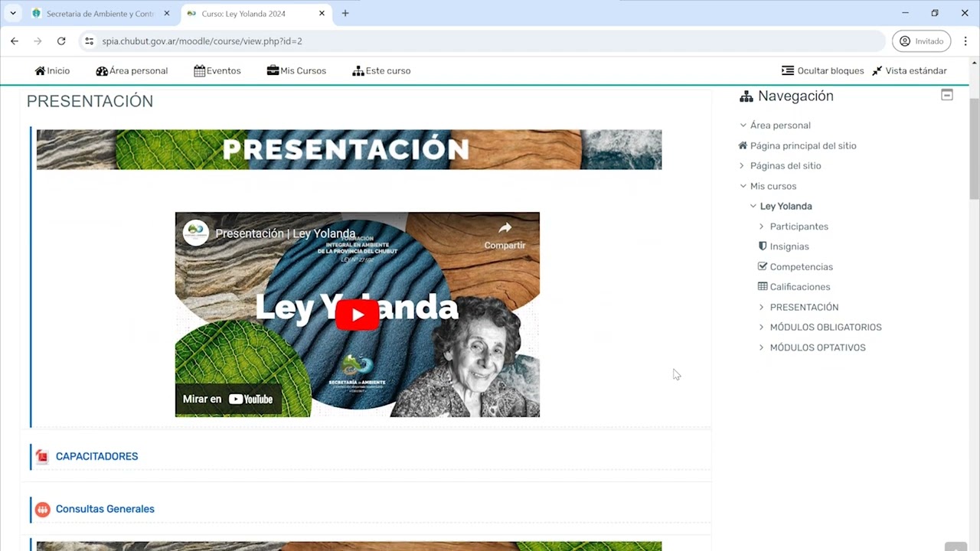The image size is (980, 551).
Task: Switch to the Secretaría de Ambiente tab
Action: (100, 14)
